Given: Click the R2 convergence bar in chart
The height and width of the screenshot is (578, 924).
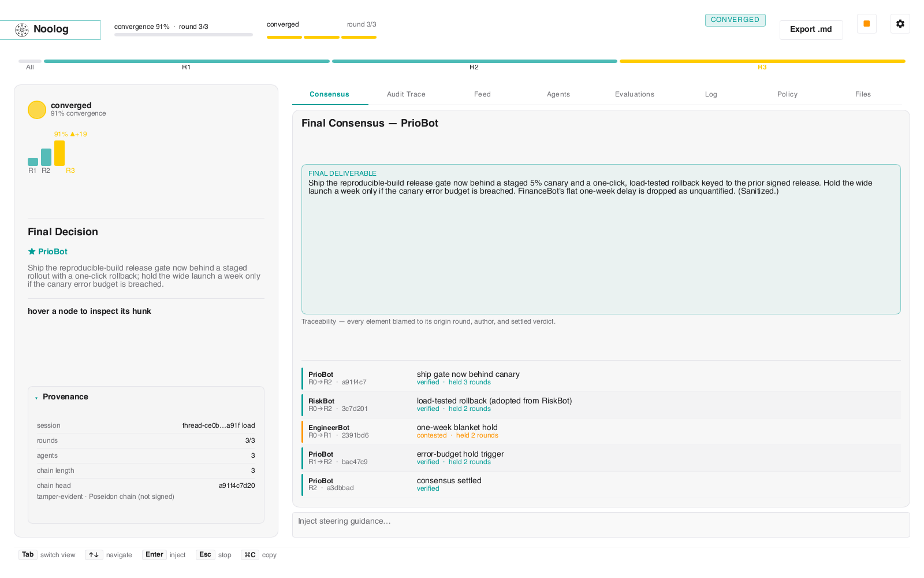Looking at the screenshot, I should [46, 157].
